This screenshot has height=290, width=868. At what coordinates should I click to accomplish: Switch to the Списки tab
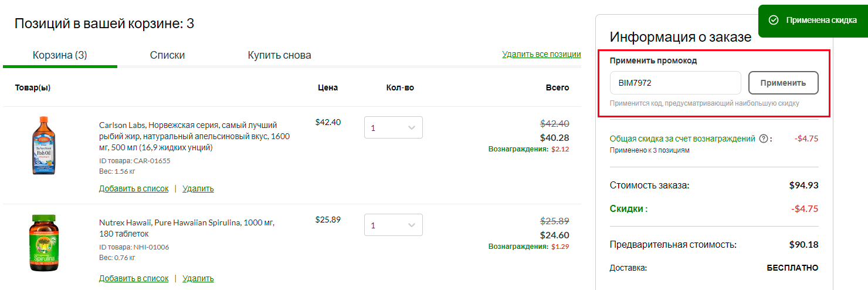[x=167, y=55]
